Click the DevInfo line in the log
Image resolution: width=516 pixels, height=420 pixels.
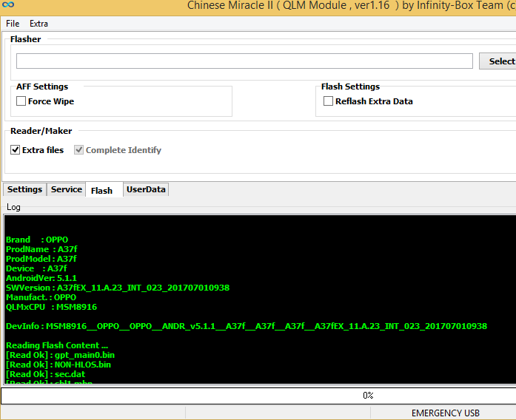tap(246, 326)
